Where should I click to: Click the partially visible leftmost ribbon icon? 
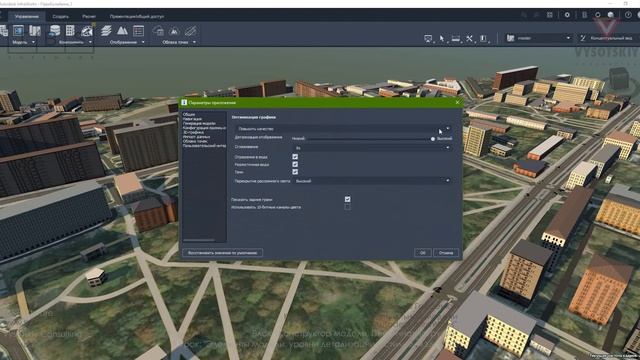[4, 31]
